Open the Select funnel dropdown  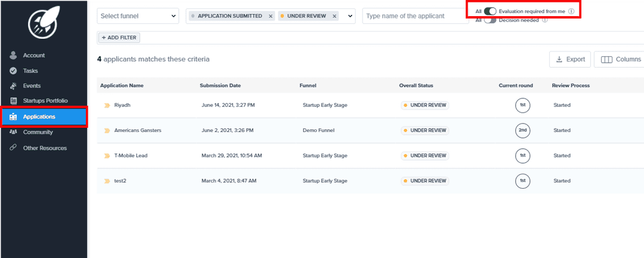click(138, 16)
